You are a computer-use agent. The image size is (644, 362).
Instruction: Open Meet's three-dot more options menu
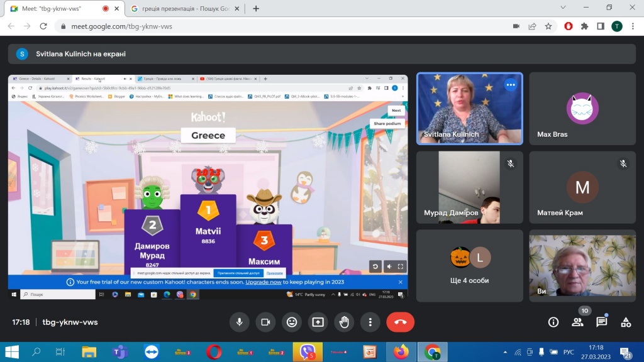tap(370, 322)
